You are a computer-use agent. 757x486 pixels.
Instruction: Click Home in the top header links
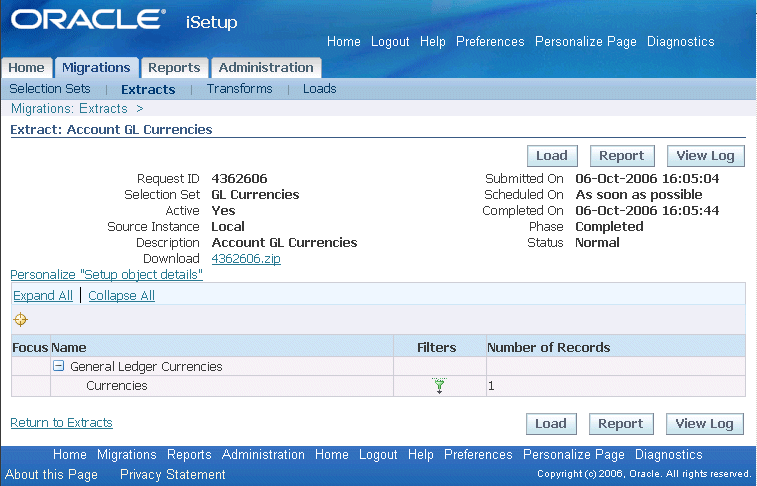(344, 42)
